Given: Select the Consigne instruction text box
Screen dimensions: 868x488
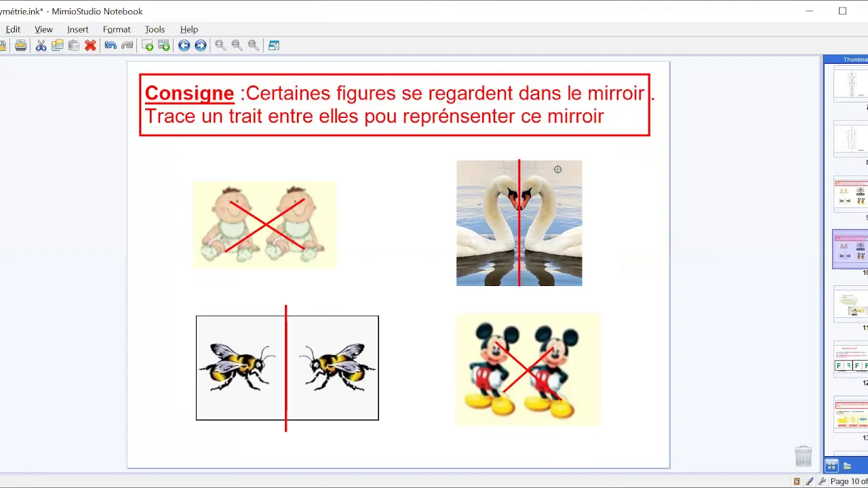Looking at the screenshot, I should [x=395, y=105].
